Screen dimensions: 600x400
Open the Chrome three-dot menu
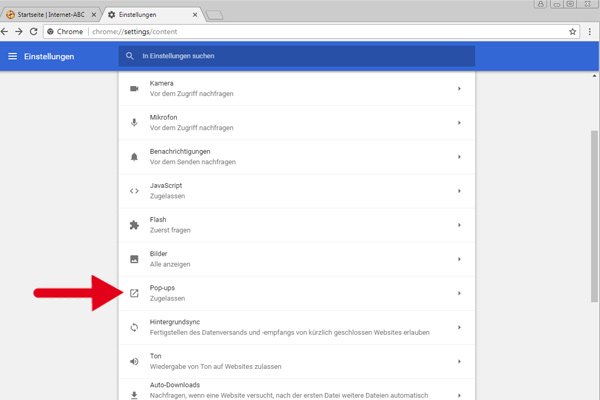[590, 31]
